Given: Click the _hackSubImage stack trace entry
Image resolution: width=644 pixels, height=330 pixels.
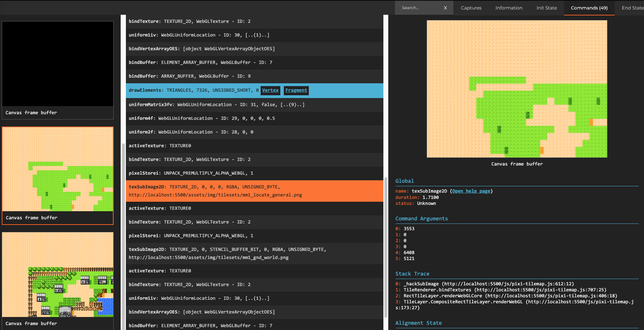Looking at the screenshot, I should 485,284.
